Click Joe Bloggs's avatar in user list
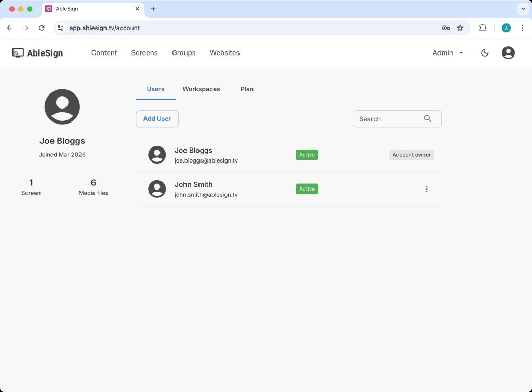This screenshot has width=532, height=392. 157,155
